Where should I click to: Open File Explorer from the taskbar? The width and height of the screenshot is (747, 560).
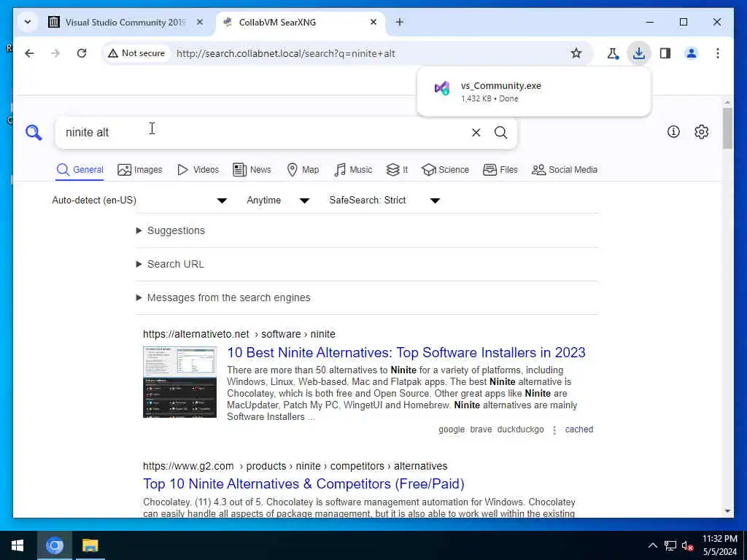tap(90, 545)
